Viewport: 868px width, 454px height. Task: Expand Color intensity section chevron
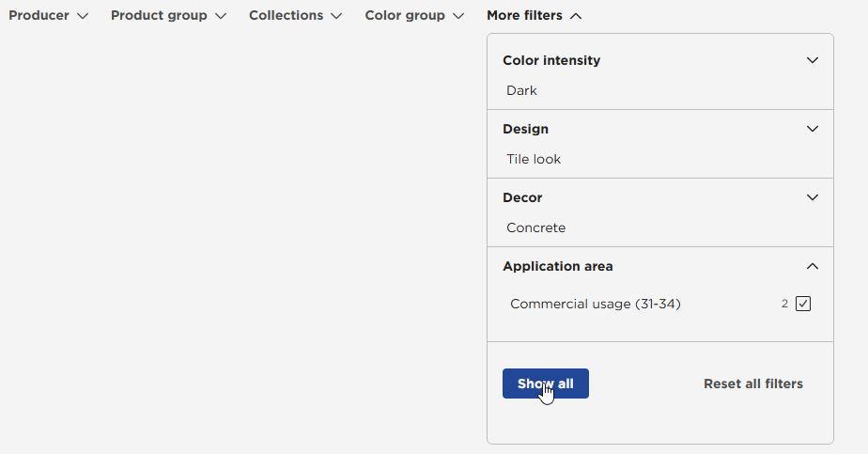click(813, 60)
